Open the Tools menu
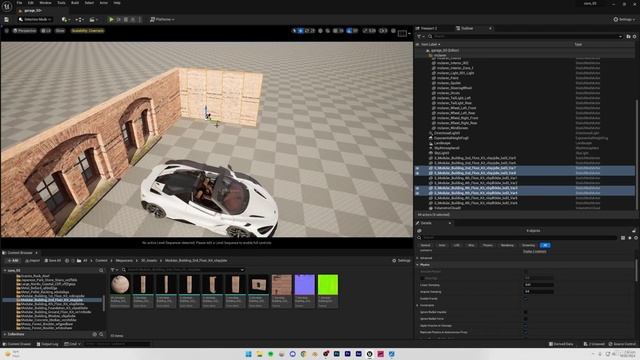 point(61,3)
